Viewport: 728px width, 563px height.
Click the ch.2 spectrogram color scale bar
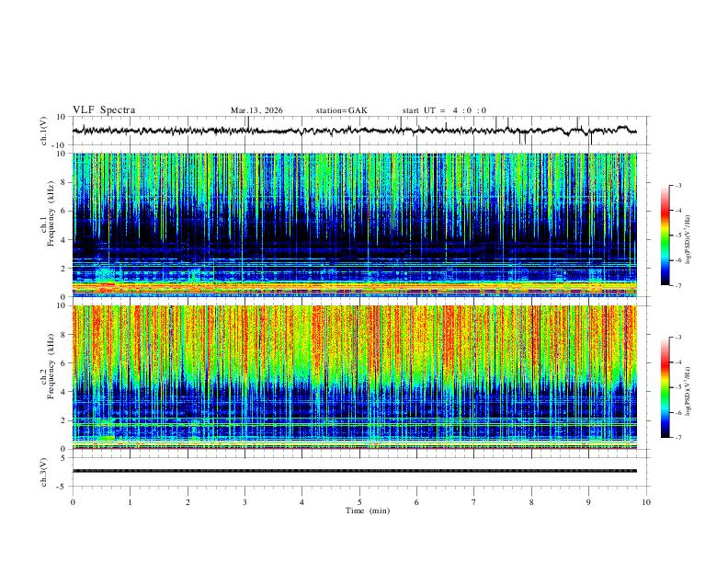665,387
